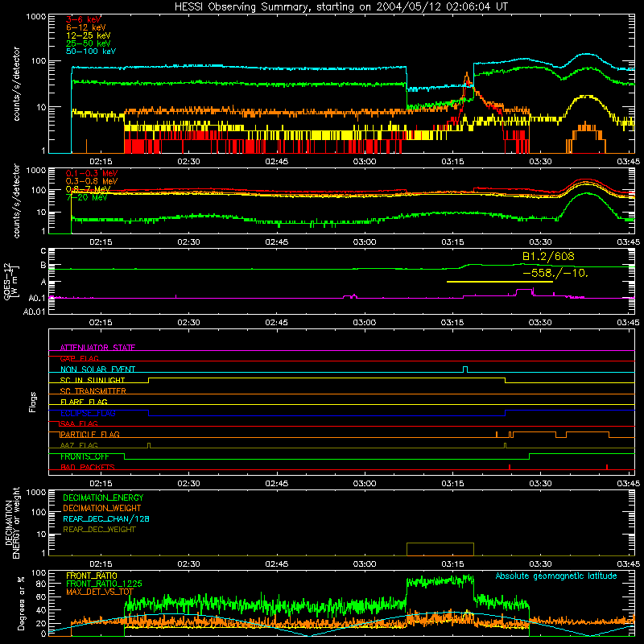Select the SC_IN_SUNLIGHT flag label
The width and height of the screenshot is (644, 644).
click(x=93, y=380)
